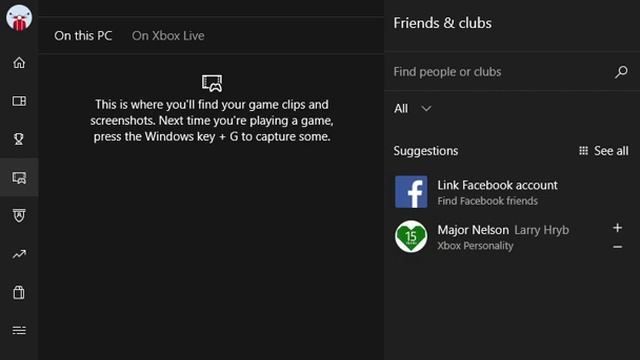Viewport: 640px width, 360px height.
Task: Open Achievements trophy icon
Action: pyautogui.click(x=19, y=139)
